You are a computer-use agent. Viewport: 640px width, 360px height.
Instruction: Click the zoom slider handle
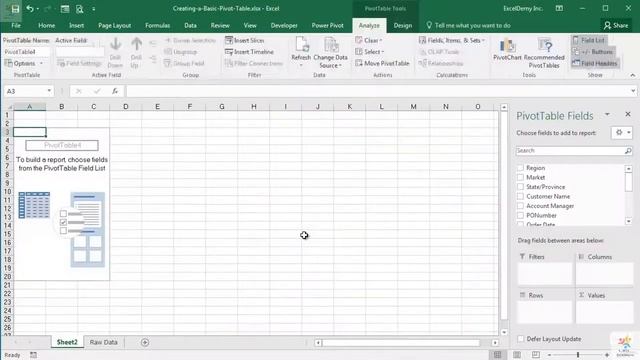click(578, 355)
